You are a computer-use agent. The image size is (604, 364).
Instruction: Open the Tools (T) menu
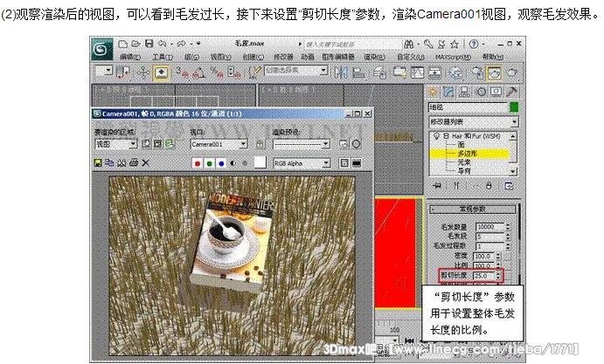[x=163, y=57]
